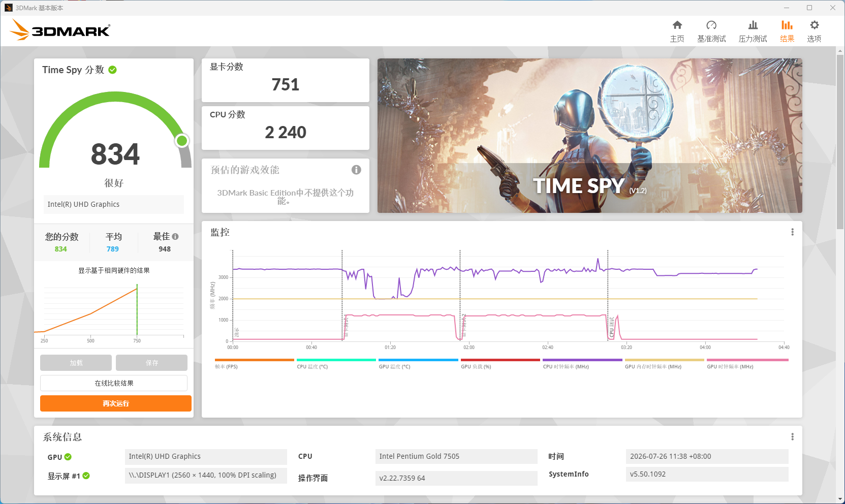This screenshot has height=504, width=845.
Task: Select the 结果 results tab
Action: click(x=787, y=31)
